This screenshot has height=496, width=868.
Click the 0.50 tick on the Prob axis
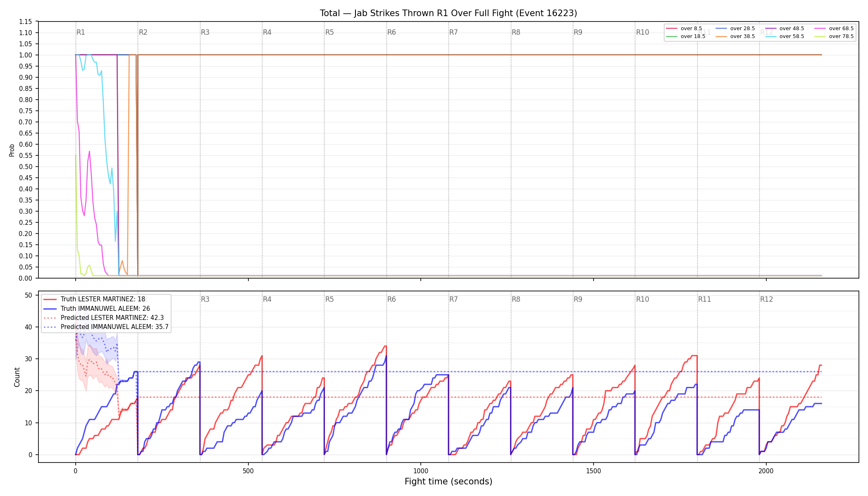(26, 167)
